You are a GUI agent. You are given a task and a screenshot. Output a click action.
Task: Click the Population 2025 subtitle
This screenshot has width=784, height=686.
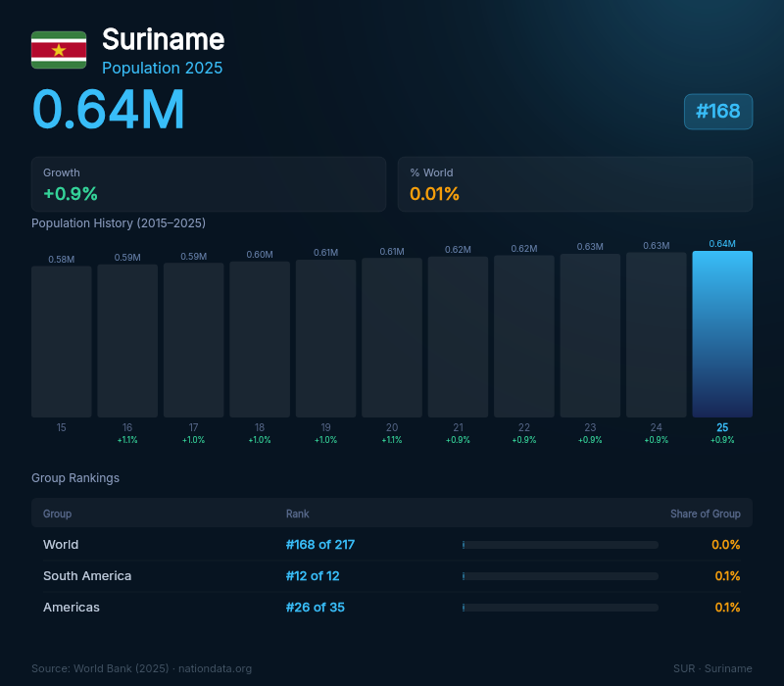click(162, 68)
